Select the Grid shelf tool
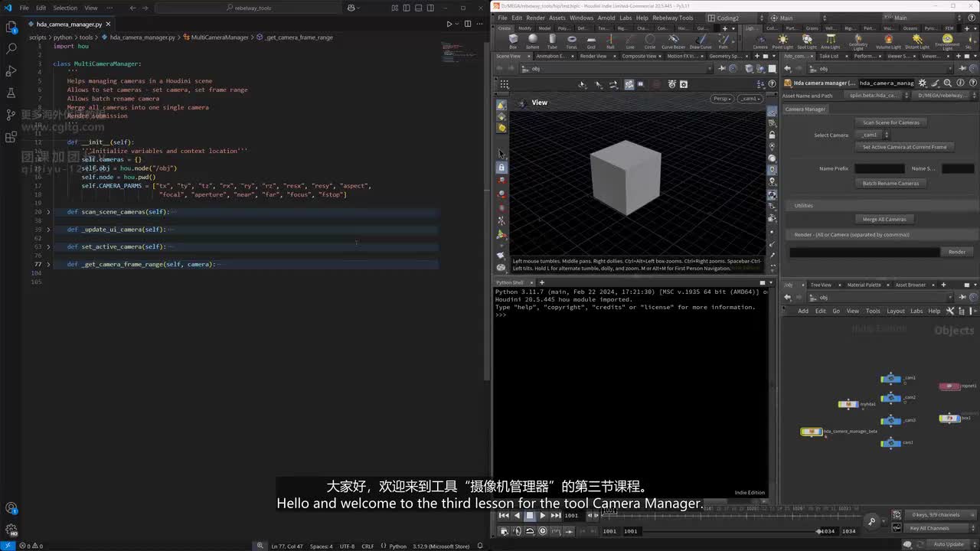Image resolution: width=980 pixels, height=551 pixels. (591, 41)
